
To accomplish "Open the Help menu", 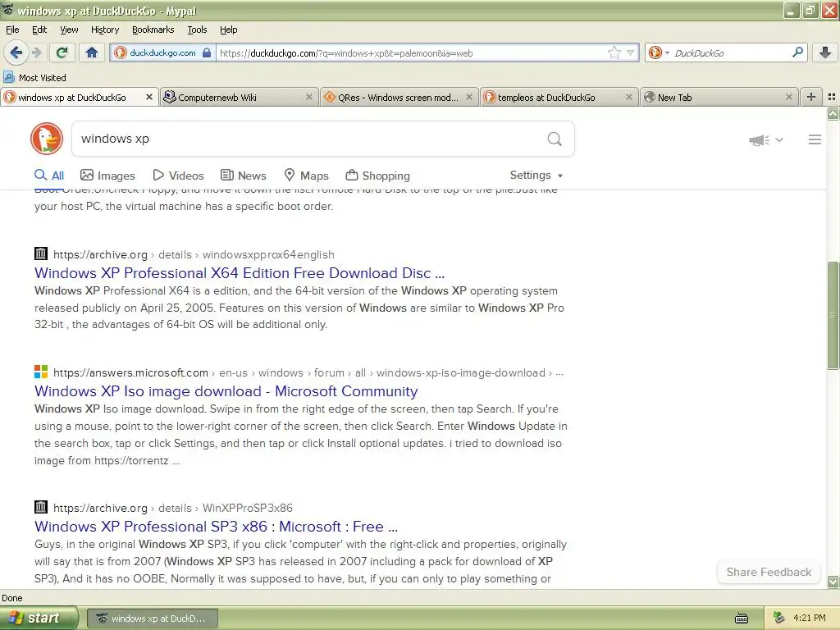I will (x=228, y=30).
